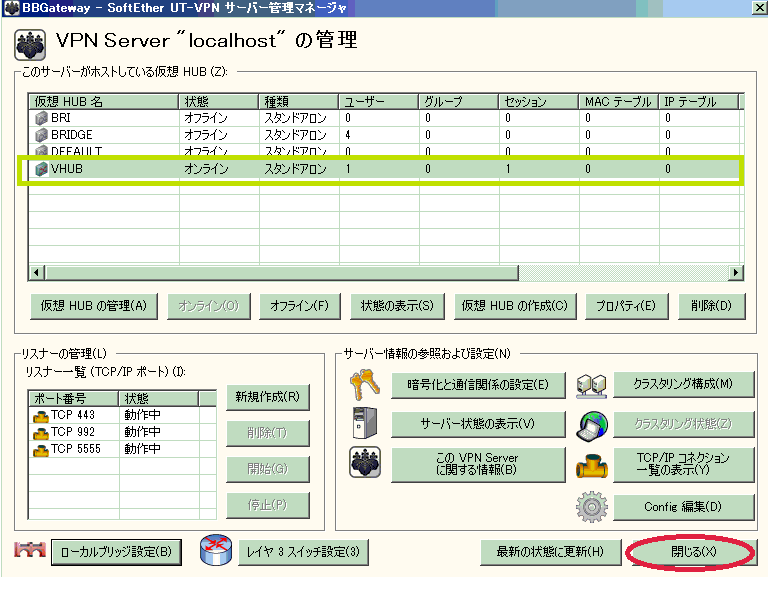This screenshot has height=591, width=768.
Task: Click the TCP 443 listener icon
Action: click(x=41, y=416)
